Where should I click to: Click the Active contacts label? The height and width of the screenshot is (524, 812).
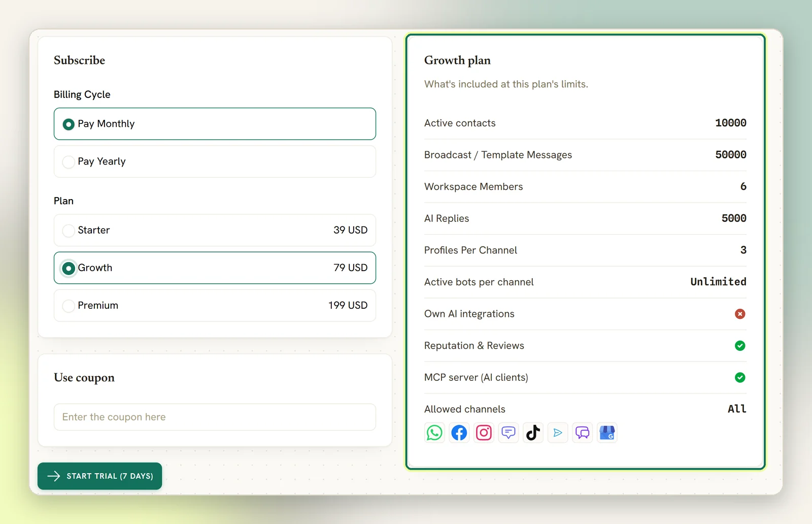click(460, 123)
